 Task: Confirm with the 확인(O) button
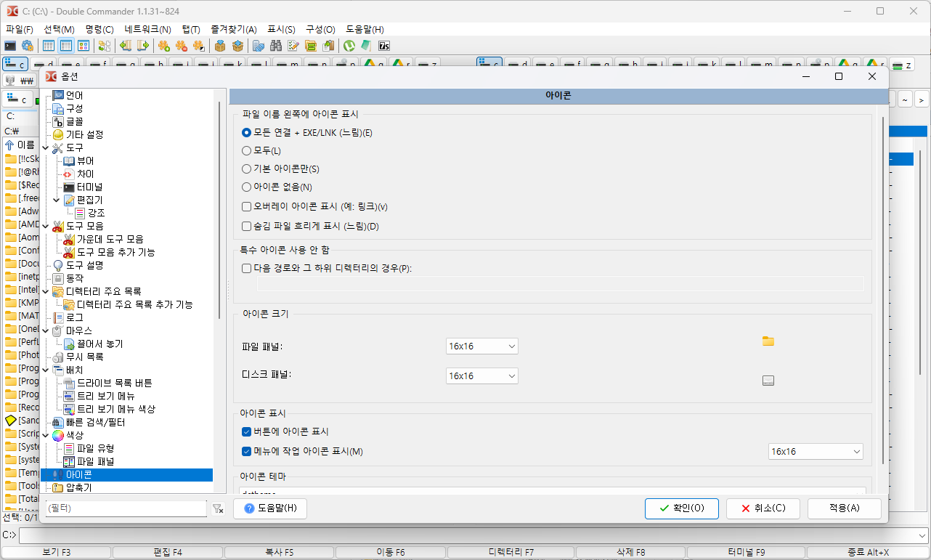pyautogui.click(x=682, y=508)
